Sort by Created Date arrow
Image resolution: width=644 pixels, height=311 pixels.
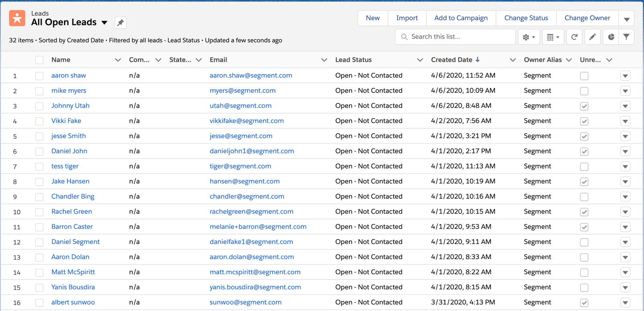(x=477, y=60)
